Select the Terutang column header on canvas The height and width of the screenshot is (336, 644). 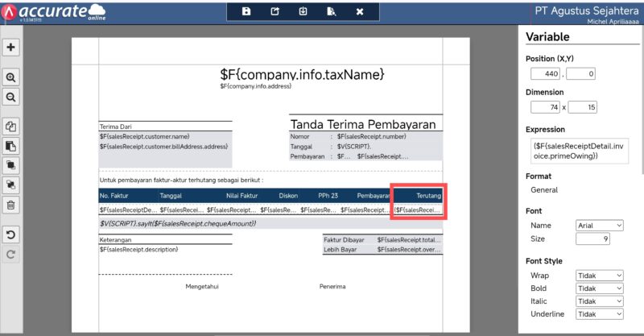(x=418, y=196)
